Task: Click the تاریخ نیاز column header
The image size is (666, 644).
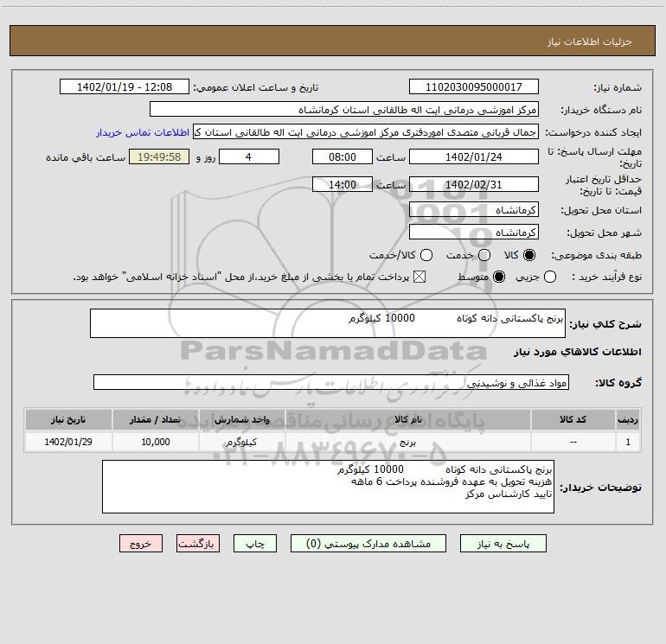Action: pyautogui.click(x=68, y=419)
